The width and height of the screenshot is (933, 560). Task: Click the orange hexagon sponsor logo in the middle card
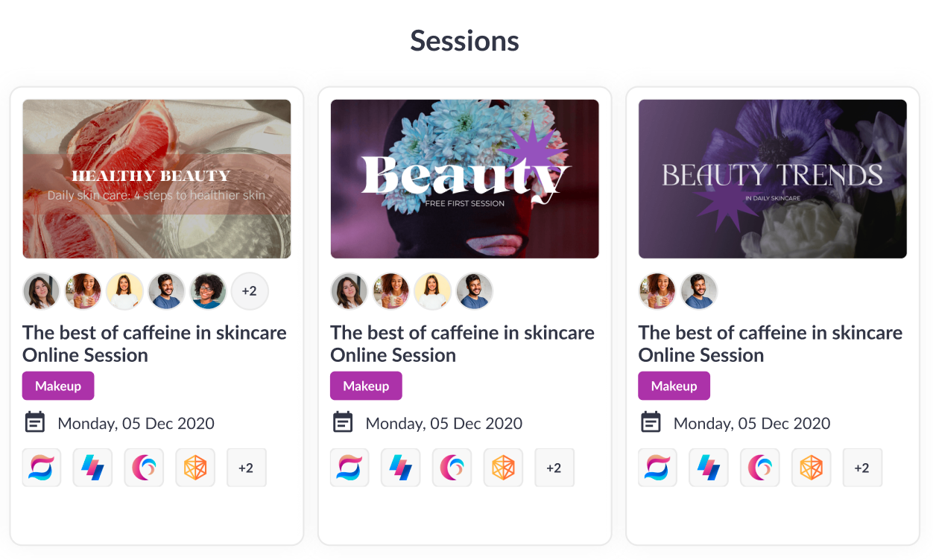[503, 468]
